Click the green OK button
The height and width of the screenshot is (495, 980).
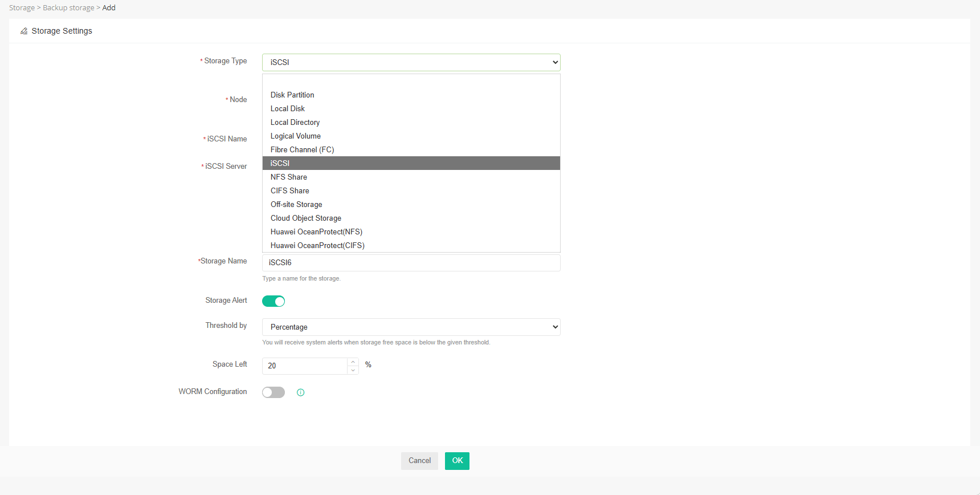(x=457, y=461)
